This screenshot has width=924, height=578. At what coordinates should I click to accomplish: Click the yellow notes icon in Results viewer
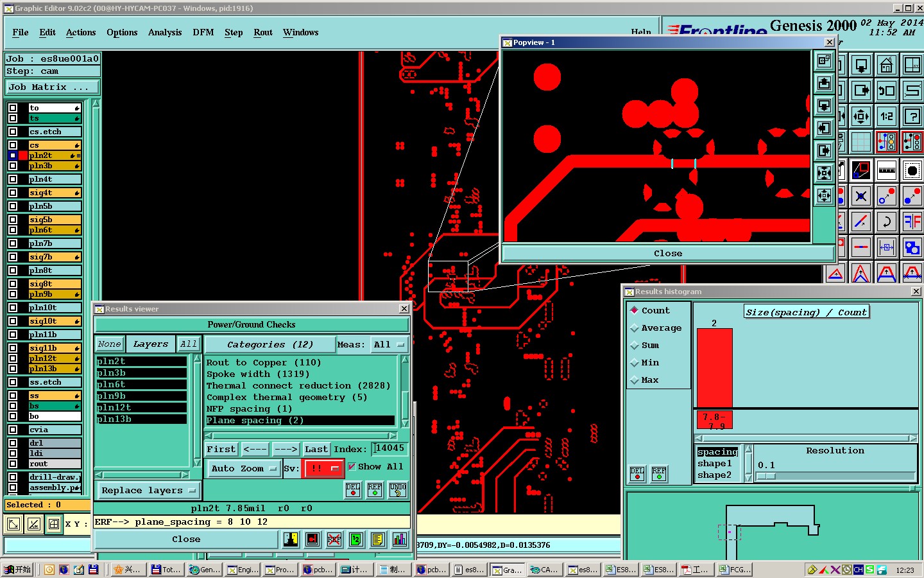click(377, 539)
